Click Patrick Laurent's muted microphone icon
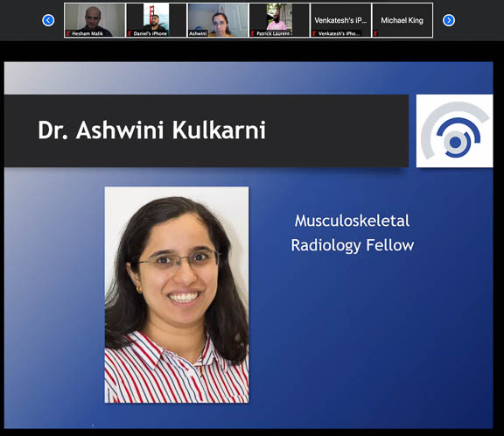 (253, 33)
